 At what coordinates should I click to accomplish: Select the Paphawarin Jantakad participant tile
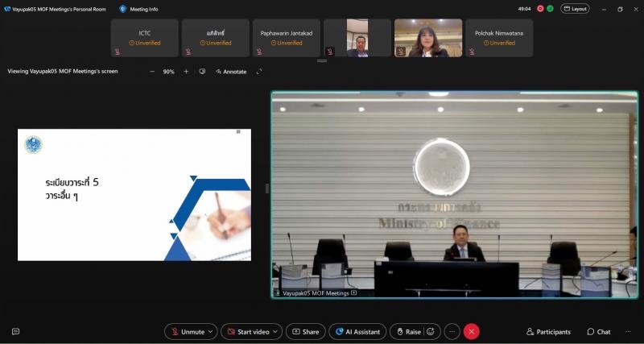pyautogui.click(x=287, y=38)
